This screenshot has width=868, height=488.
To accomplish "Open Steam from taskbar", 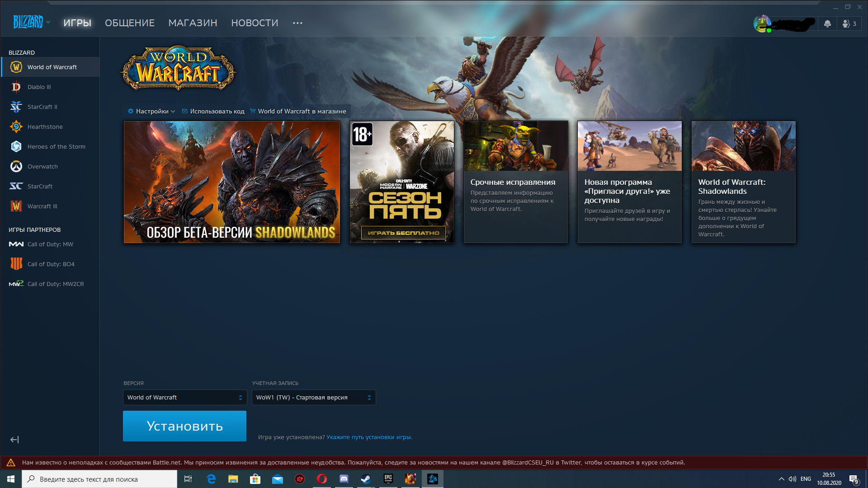I will tap(366, 479).
